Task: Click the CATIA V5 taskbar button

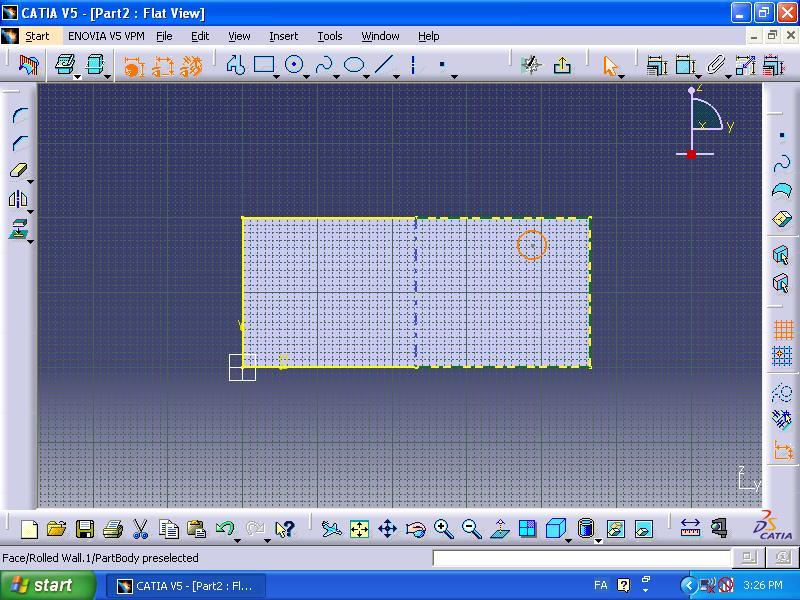Action: click(x=186, y=585)
